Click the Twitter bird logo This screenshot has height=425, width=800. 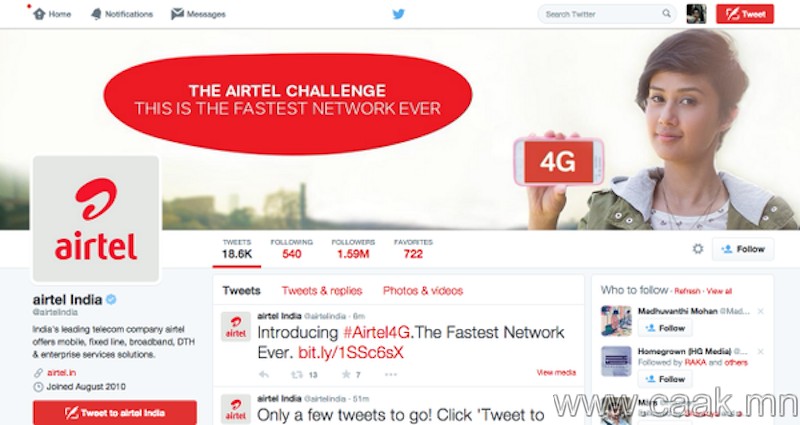click(x=398, y=14)
